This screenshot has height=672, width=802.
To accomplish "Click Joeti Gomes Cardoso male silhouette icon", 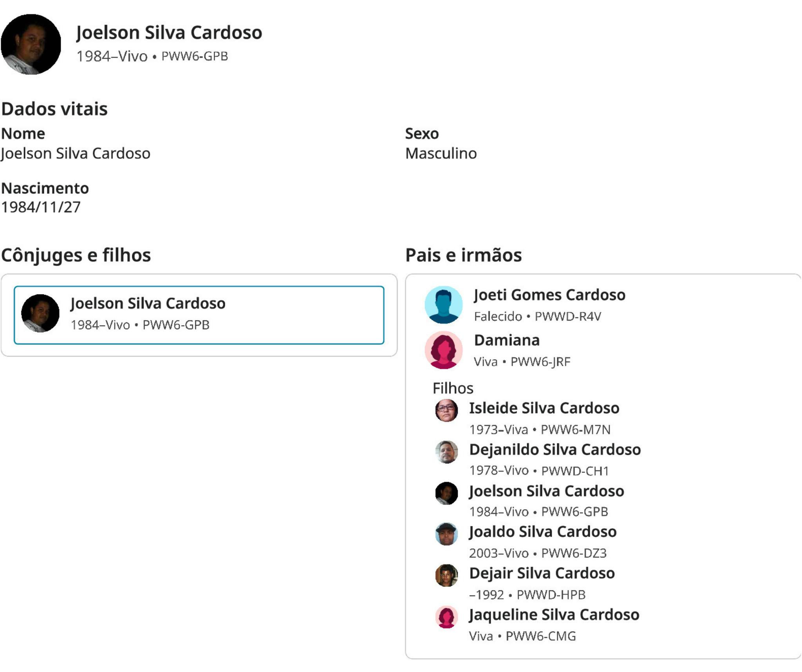I will click(443, 304).
